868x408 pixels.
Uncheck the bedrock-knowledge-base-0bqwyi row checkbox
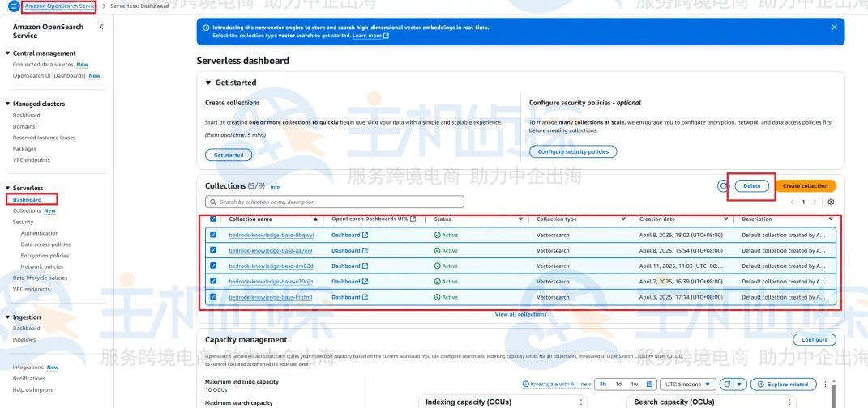pyautogui.click(x=213, y=235)
